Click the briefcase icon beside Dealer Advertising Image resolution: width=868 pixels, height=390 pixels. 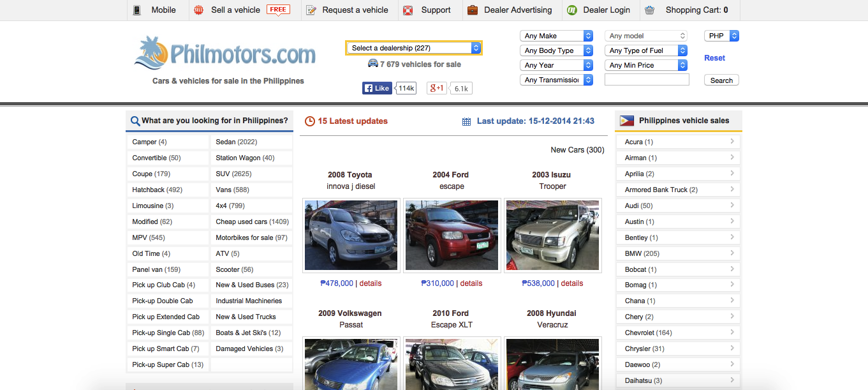(473, 10)
